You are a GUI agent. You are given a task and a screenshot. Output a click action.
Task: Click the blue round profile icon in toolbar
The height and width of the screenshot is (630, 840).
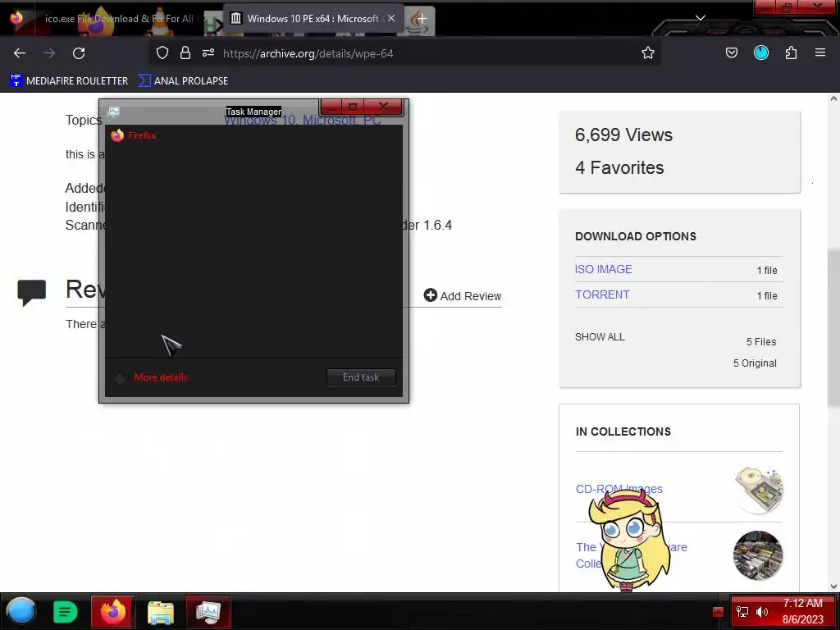[x=761, y=52]
